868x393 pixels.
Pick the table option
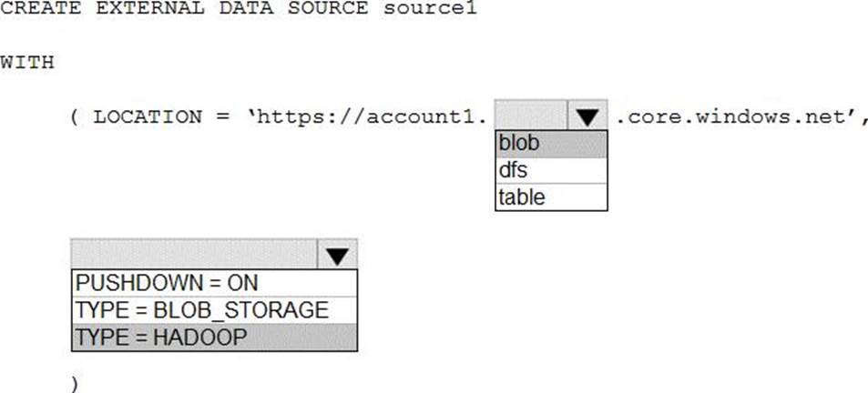pyautogui.click(x=550, y=196)
